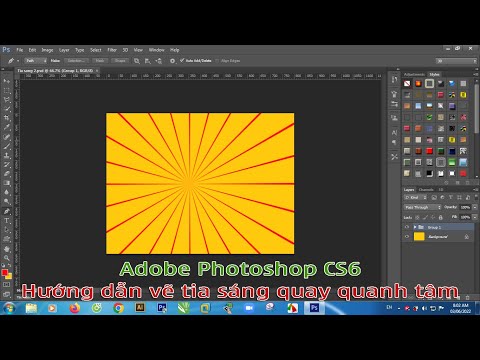Click the Selection... button
The height and width of the screenshot is (360, 480).
click(76, 61)
